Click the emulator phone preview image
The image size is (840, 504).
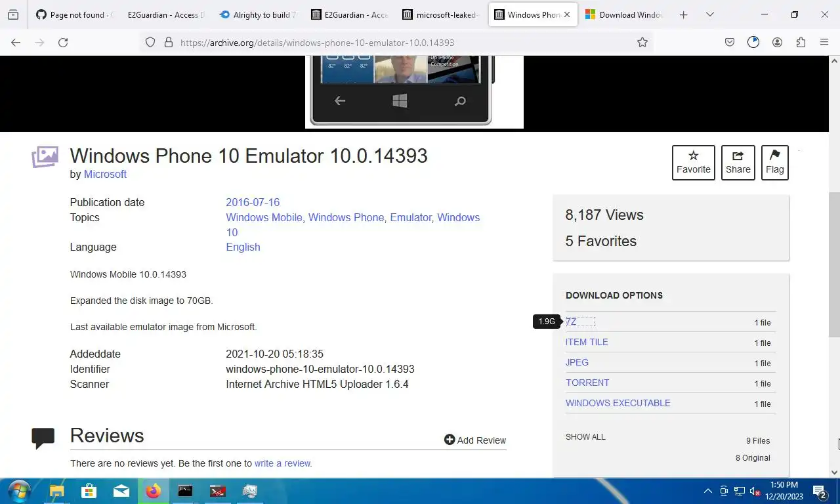click(414, 92)
